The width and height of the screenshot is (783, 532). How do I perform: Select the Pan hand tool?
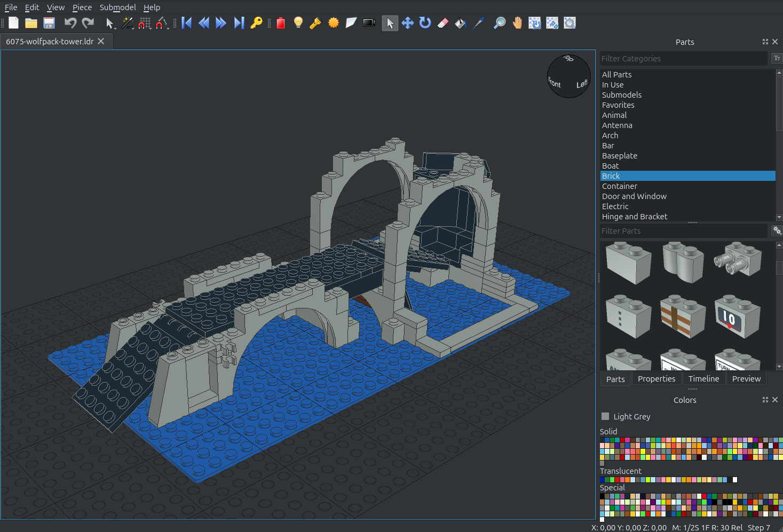pyautogui.click(x=517, y=23)
